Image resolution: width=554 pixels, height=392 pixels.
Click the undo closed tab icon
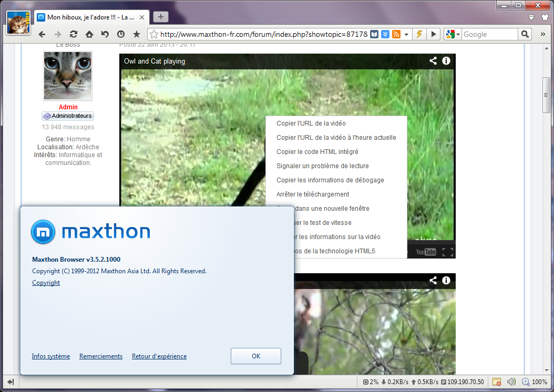[x=105, y=34]
